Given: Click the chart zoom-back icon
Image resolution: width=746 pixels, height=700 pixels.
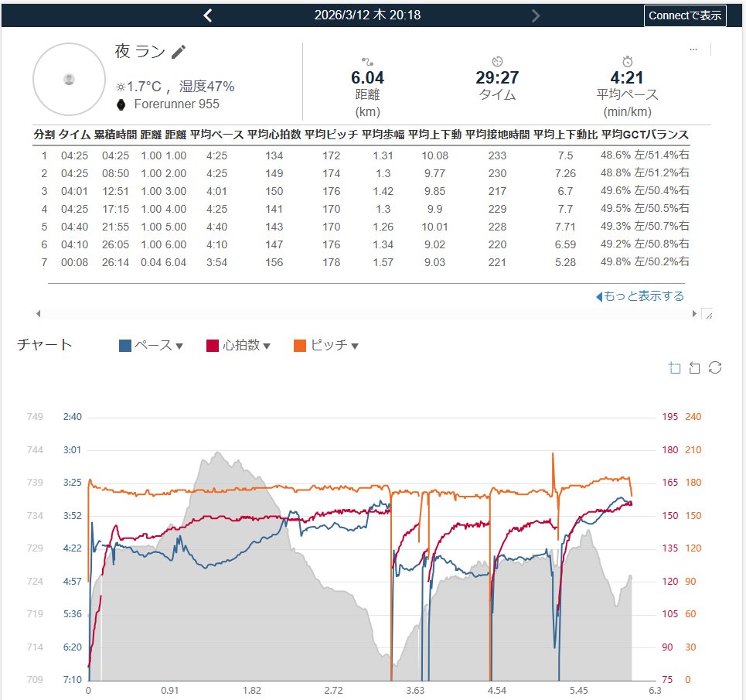Looking at the screenshot, I should [x=695, y=367].
